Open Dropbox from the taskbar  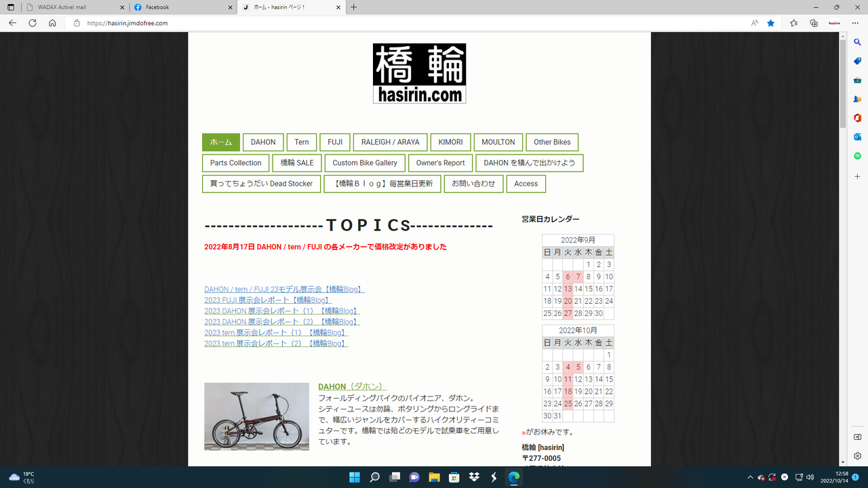[x=474, y=477]
